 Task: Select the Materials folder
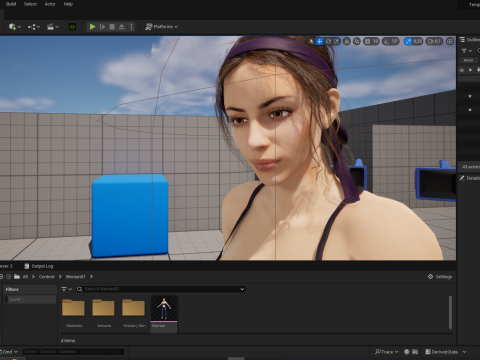coord(73,313)
